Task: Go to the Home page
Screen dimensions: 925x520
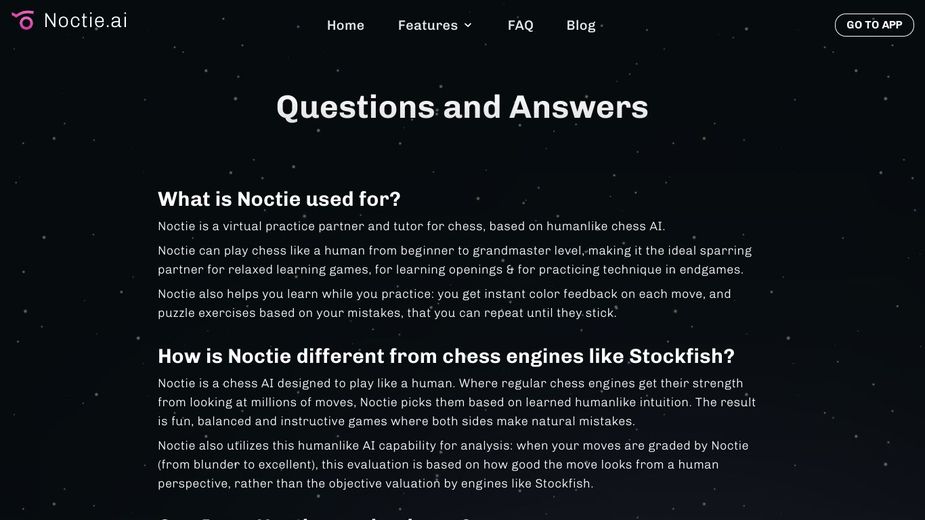Action: coord(345,25)
